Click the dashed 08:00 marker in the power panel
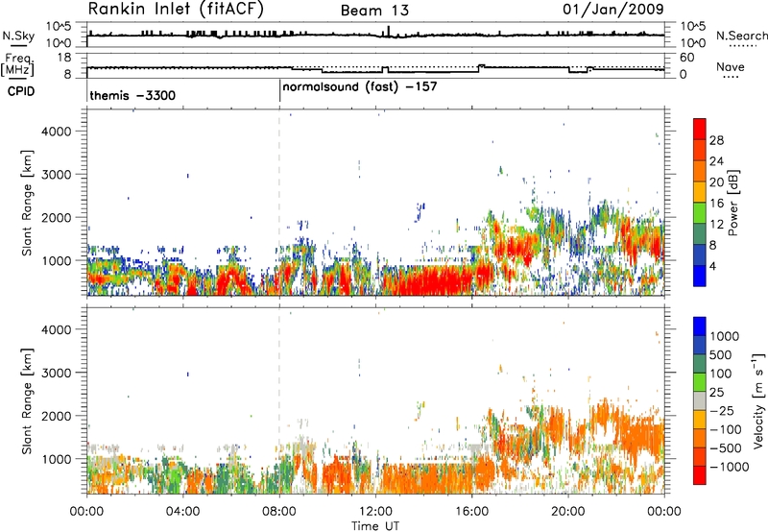 279,203
